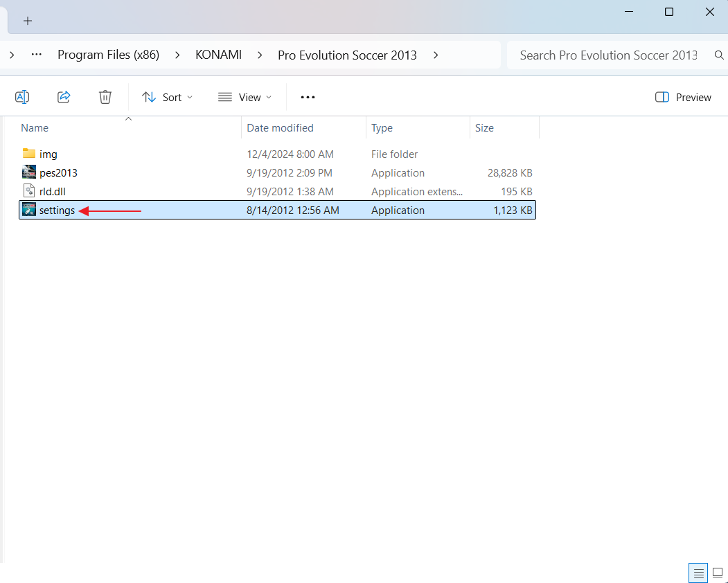Select the settings application icon

tap(29, 210)
